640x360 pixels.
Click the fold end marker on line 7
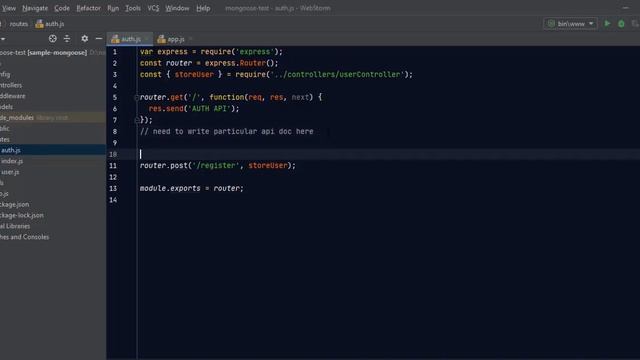click(x=137, y=120)
